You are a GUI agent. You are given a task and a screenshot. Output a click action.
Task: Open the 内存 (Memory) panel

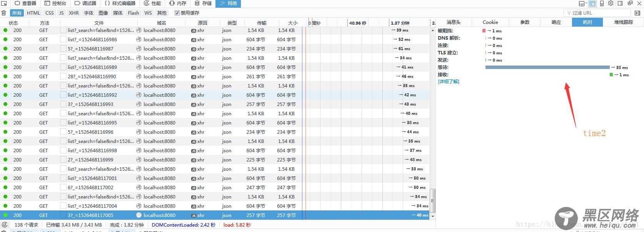(x=178, y=3)
